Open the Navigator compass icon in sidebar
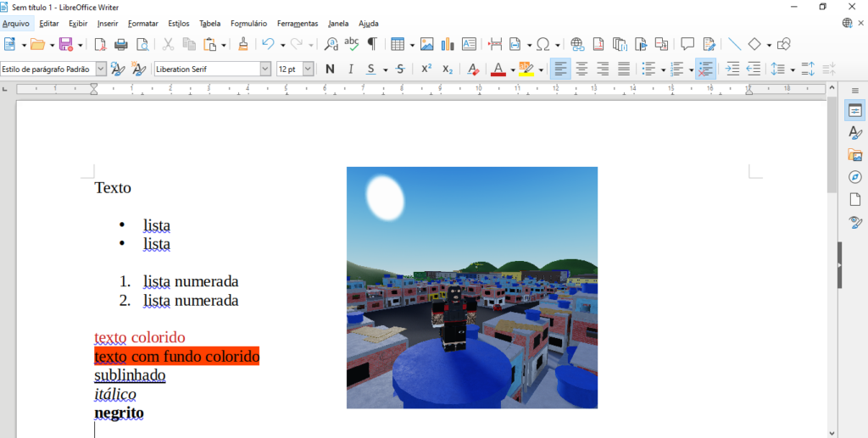 tap(855, 177)
